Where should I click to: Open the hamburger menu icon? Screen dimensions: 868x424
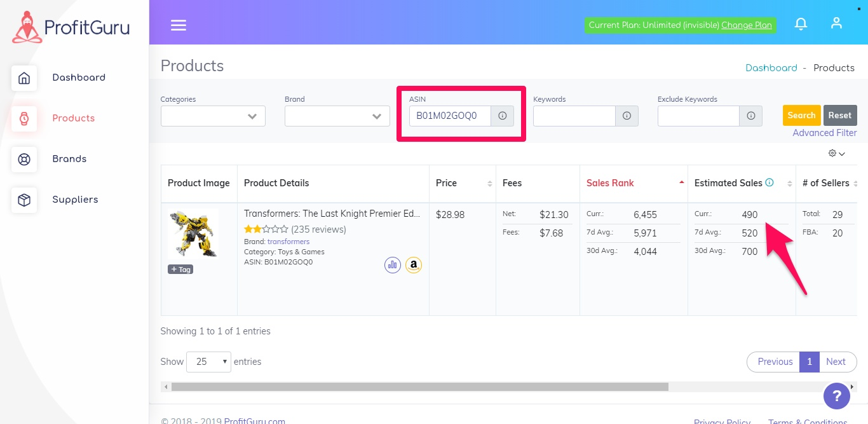pos(179,25)
